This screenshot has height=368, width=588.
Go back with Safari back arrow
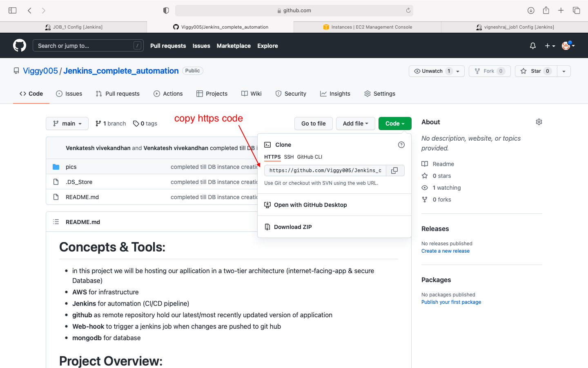30,11
